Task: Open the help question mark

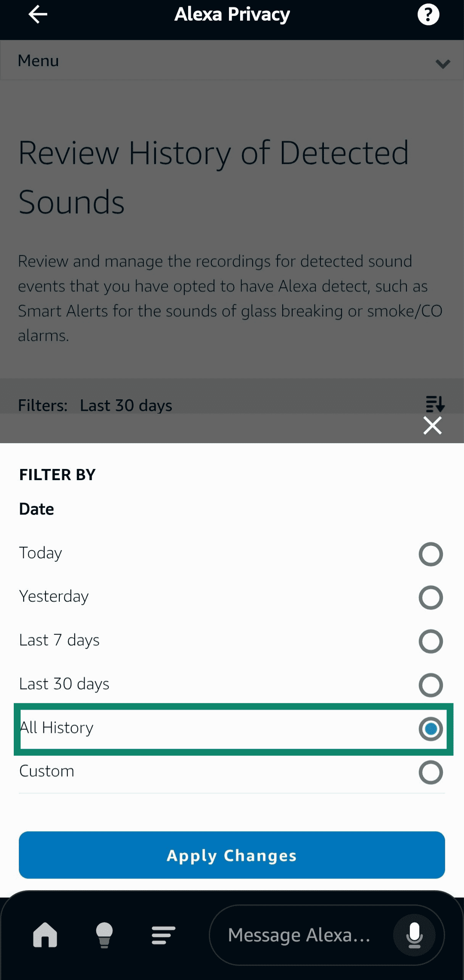Action: [x=428, y=14]
